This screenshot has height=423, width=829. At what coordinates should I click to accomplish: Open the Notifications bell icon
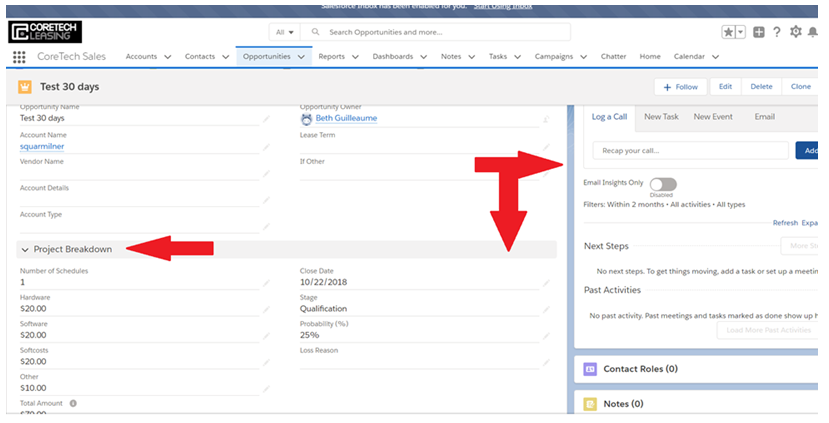tap(813, 32)
